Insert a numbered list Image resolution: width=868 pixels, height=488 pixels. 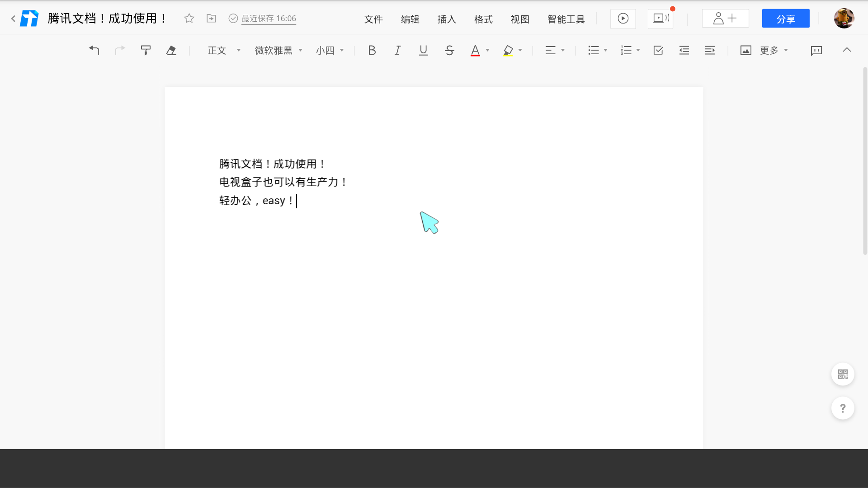coord(626,50)
